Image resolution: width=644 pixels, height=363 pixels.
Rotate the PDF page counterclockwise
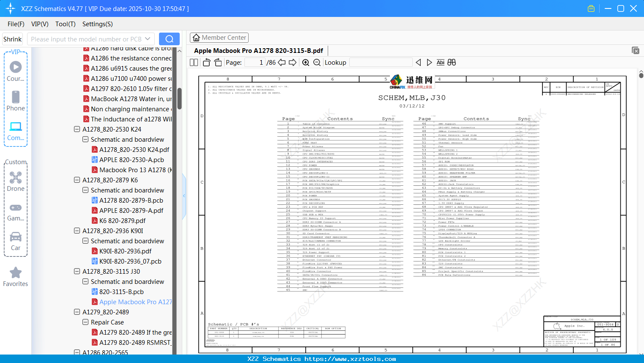pos(207,63)
